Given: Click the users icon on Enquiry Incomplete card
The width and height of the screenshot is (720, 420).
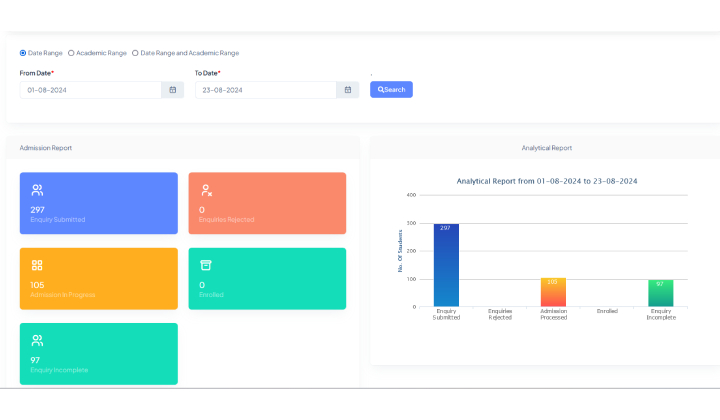Looking at the screenshot, I should coord(37,340).
